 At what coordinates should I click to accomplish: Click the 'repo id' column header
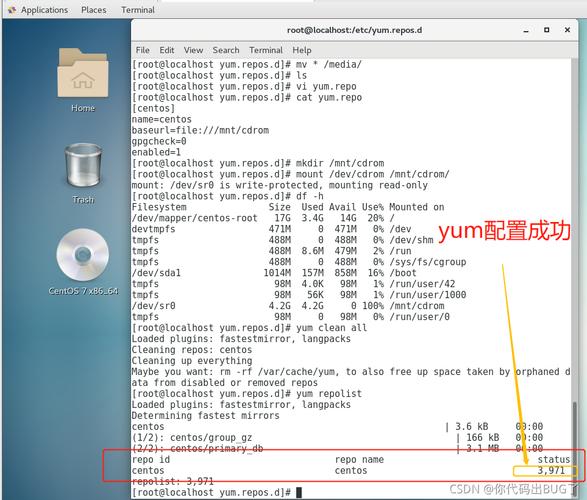pos(151,460)
